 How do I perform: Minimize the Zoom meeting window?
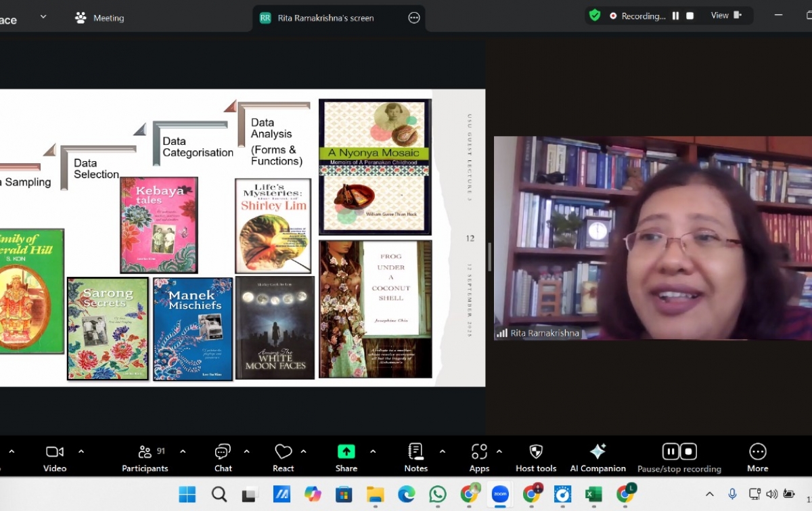(779, 16)
